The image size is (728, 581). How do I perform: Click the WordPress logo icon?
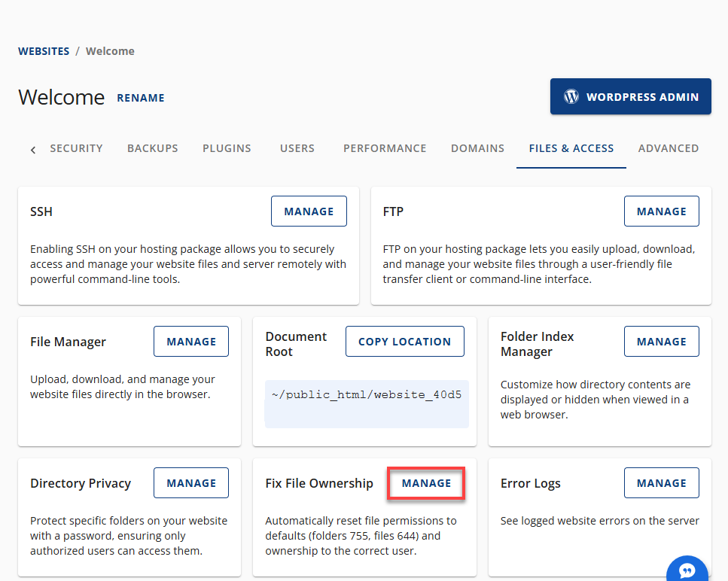tap(571, 96)
